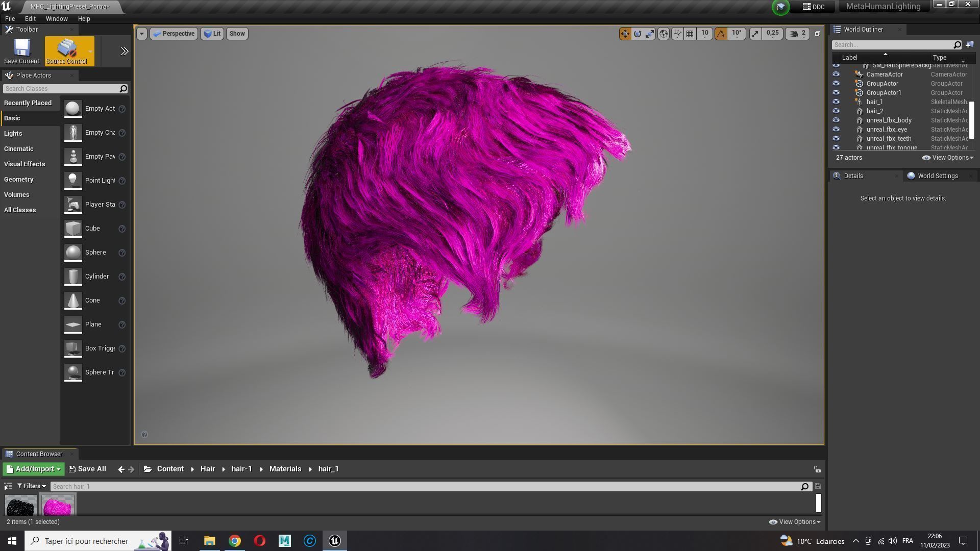980x551 pixels.
Task: Select the Scale transform tool
Action: click(650, 34)
